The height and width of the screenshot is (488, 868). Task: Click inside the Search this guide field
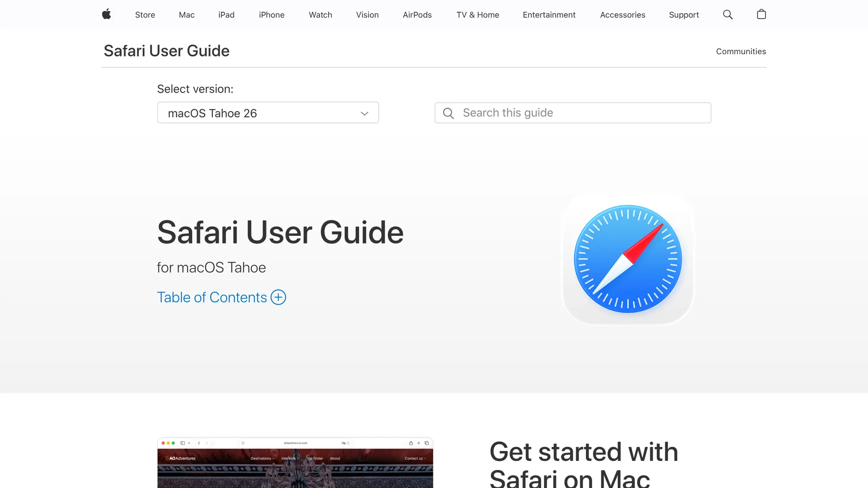click(x=573, y=113)
